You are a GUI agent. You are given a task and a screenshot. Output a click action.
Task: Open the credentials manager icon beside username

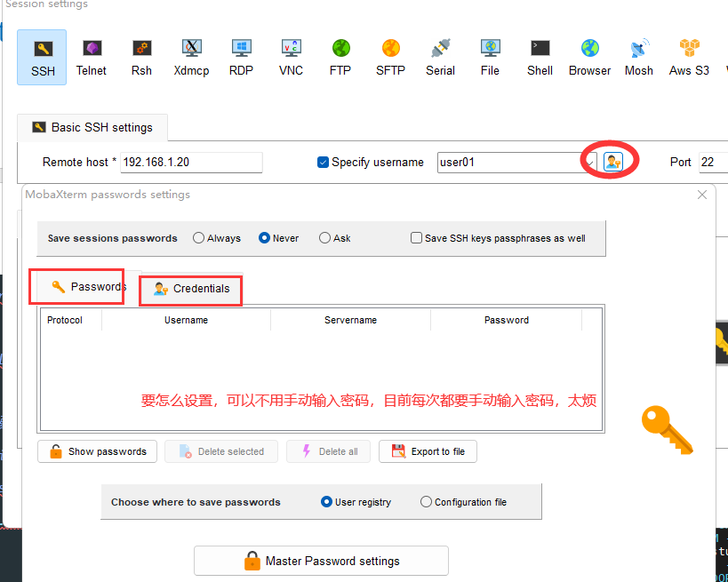pos(612,162)
